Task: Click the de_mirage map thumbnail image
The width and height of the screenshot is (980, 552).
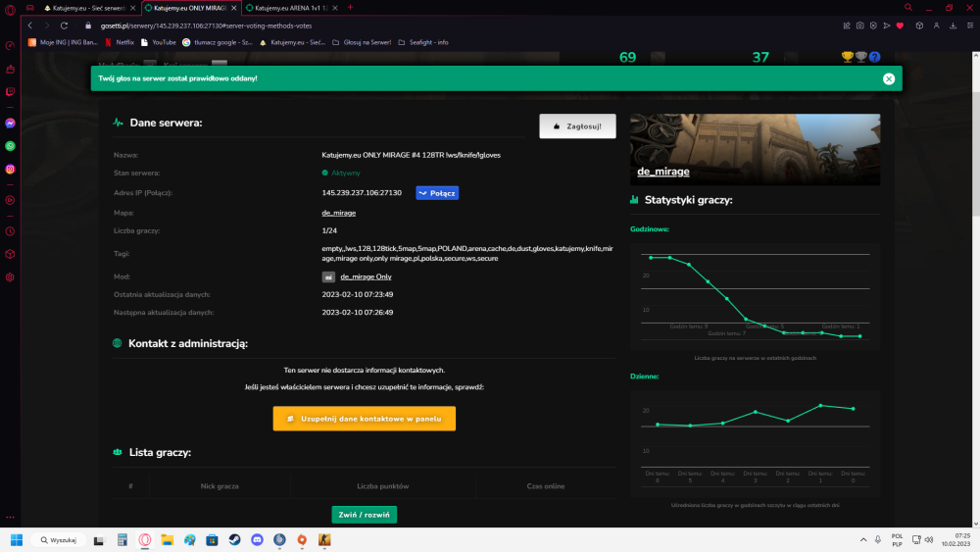Action: (x=755, y=149)
